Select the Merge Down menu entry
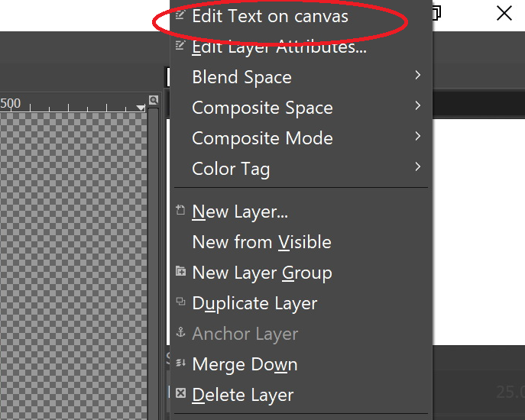525x420 pixels. [245, 364]
